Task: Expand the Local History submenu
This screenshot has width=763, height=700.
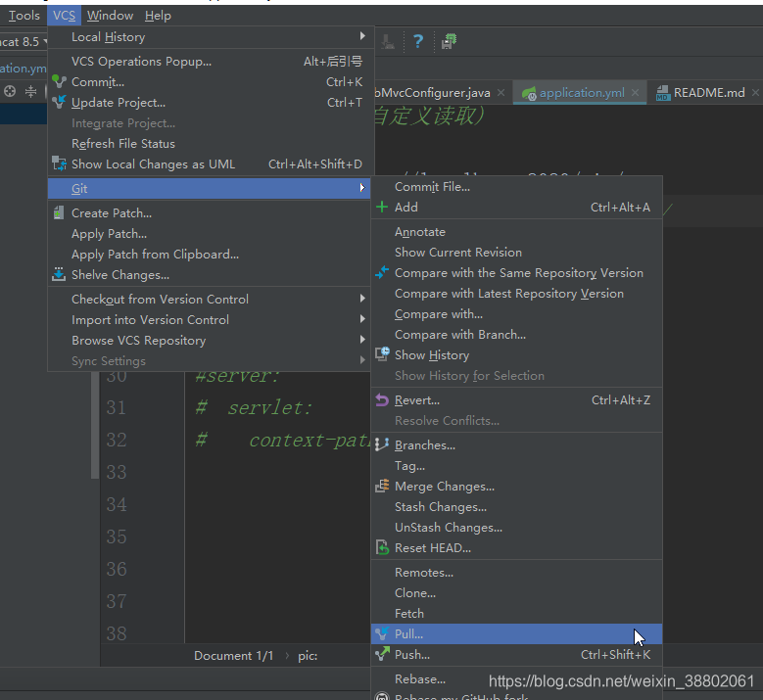Action: pos(362,36)
